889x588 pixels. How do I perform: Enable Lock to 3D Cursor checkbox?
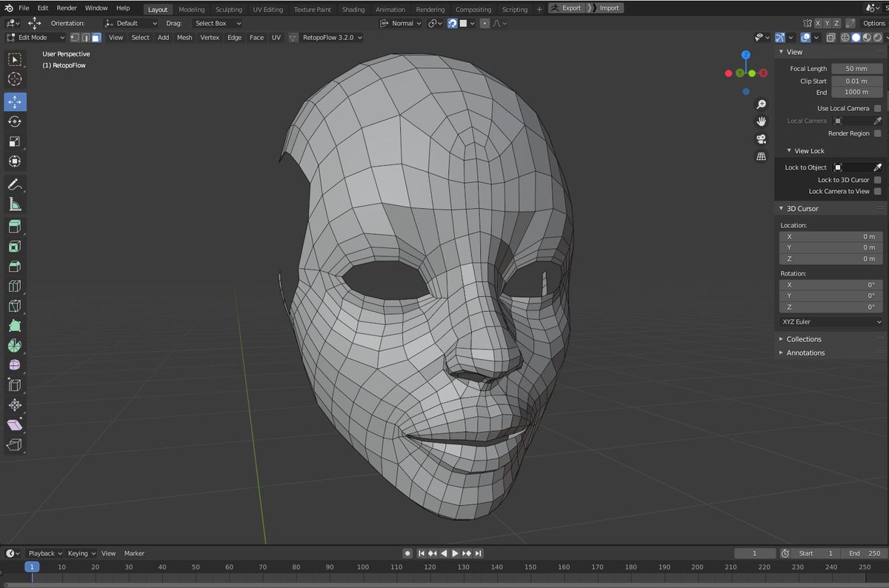[x=878, y=180]
